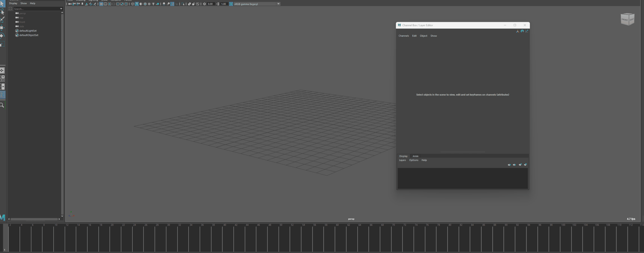Pick the Move tool in toolbox

2,27
